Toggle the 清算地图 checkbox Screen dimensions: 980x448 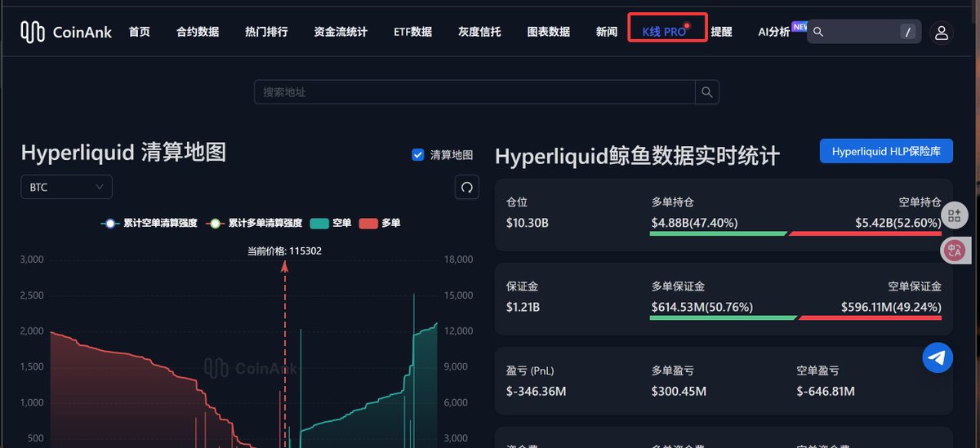tap(418, 154)
